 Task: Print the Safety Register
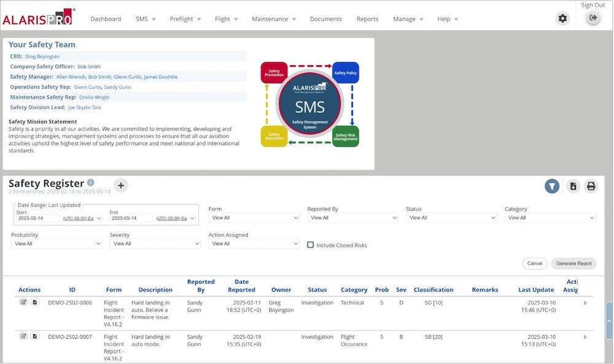point(591,186)
